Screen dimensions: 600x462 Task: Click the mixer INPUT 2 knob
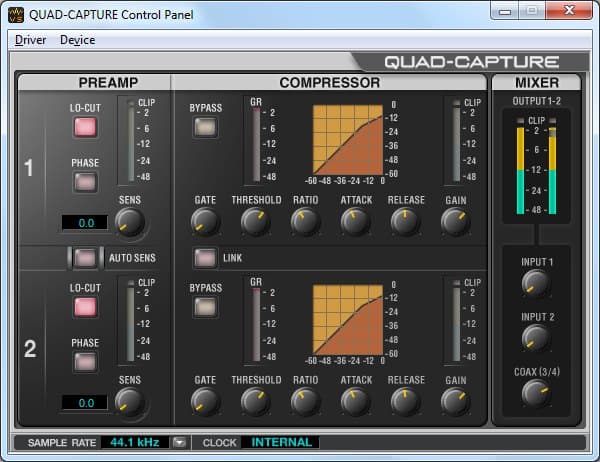(536, 338)
